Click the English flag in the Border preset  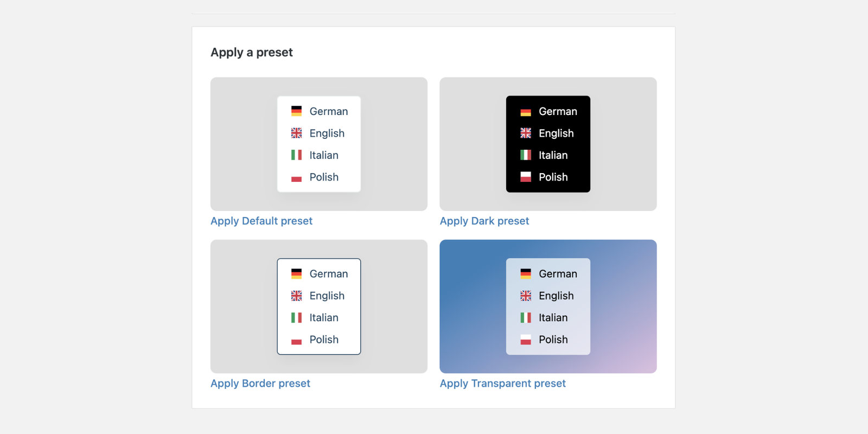pos(296,296)
